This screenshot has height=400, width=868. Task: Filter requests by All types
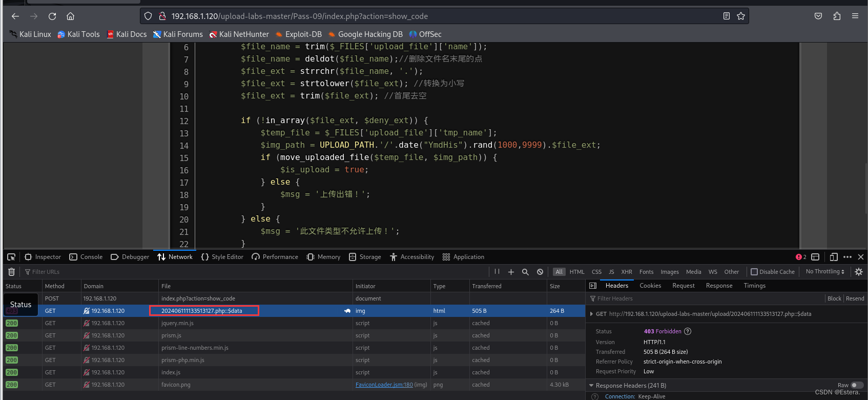click(559, 272)
